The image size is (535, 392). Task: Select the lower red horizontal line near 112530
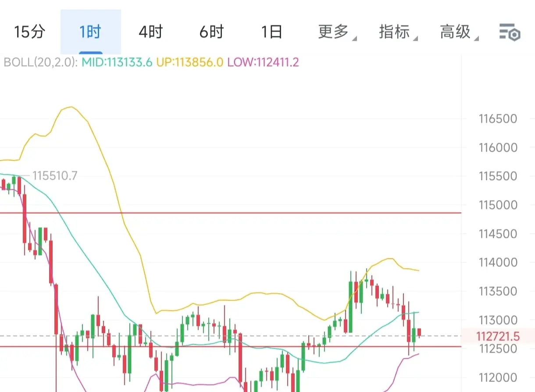pyautogui.click(x=231, y=346)
